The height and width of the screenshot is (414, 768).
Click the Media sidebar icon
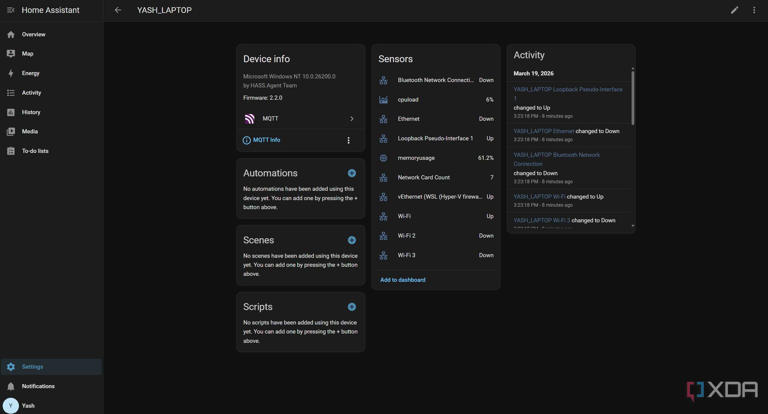pyautogui.click(x=11, y=131)
